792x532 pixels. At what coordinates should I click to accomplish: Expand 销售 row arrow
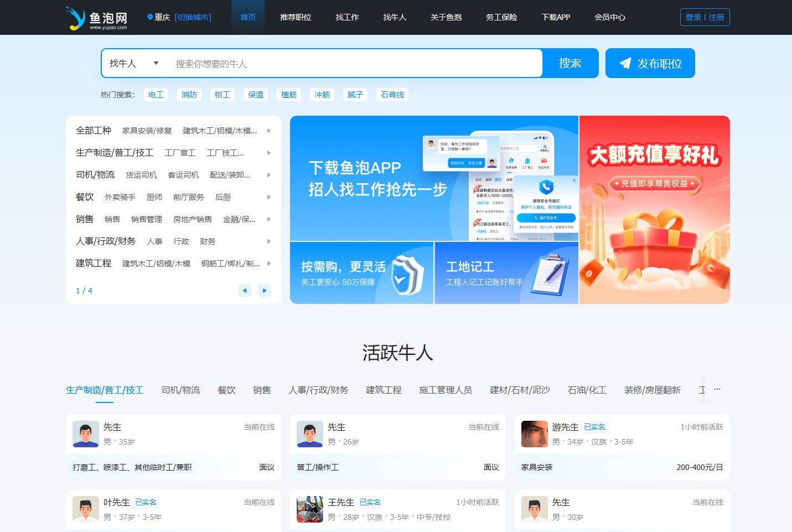pyautogui.click(x=269, y=219)
